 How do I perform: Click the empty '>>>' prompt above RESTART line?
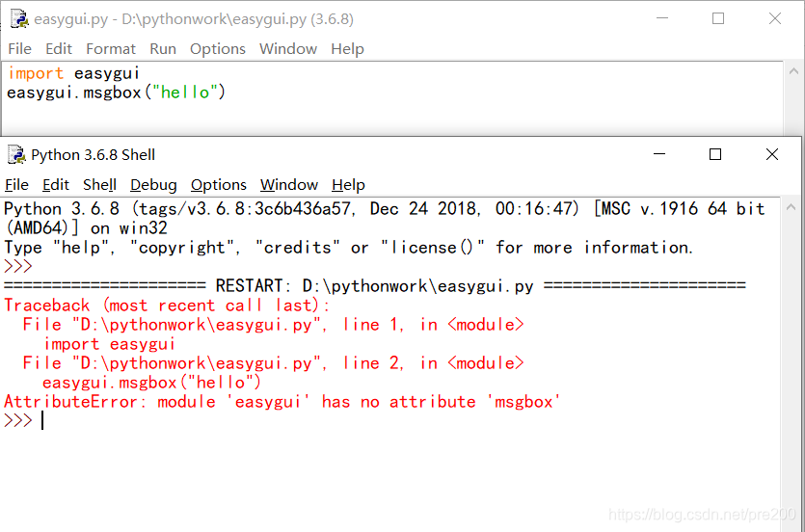pos(18,266)
